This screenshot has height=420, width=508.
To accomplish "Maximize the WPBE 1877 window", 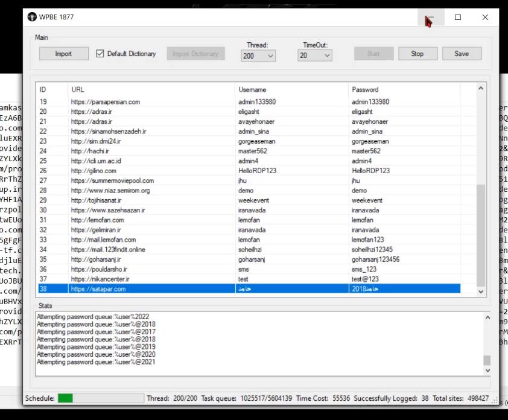I will pos(458,17).
